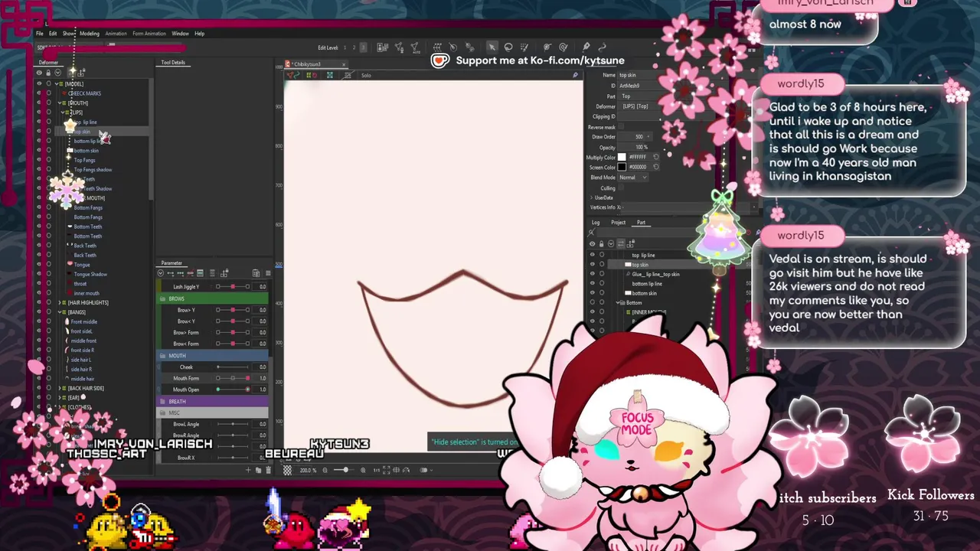This screenshot has height=551, width=980.
Task: Click the fit-to-screen icon below canvas
Action: click(386, 470)
